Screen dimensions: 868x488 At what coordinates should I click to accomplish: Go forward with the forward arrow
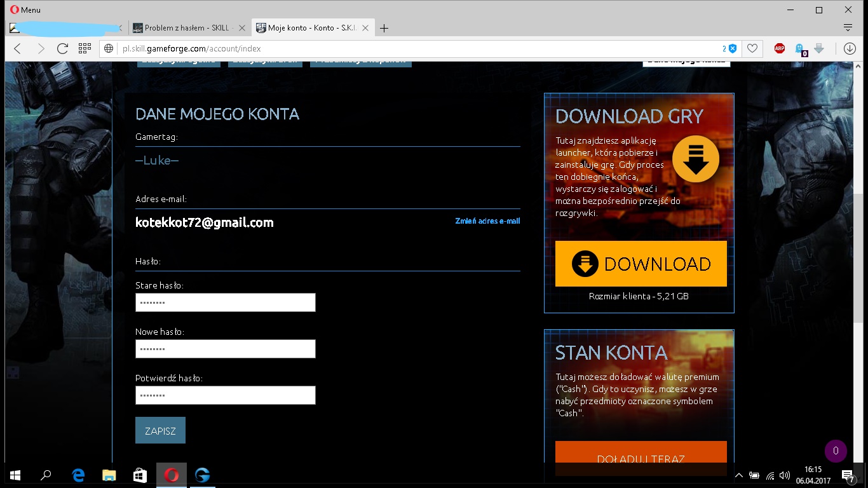click(x=41, y=48)
